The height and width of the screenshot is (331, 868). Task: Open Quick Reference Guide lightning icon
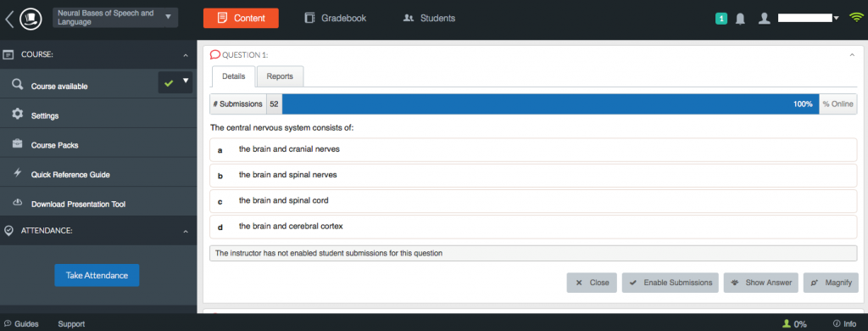click(x=18, y=172)
